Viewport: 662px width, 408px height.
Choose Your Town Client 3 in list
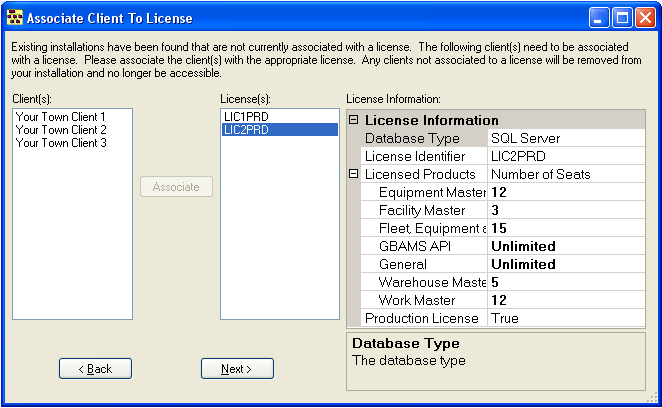tap(61, 143)
